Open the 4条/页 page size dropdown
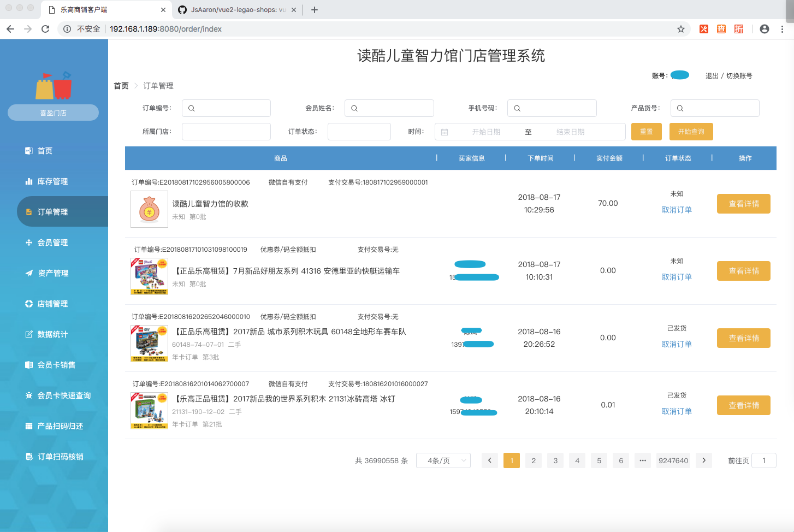 coord(443,460)
